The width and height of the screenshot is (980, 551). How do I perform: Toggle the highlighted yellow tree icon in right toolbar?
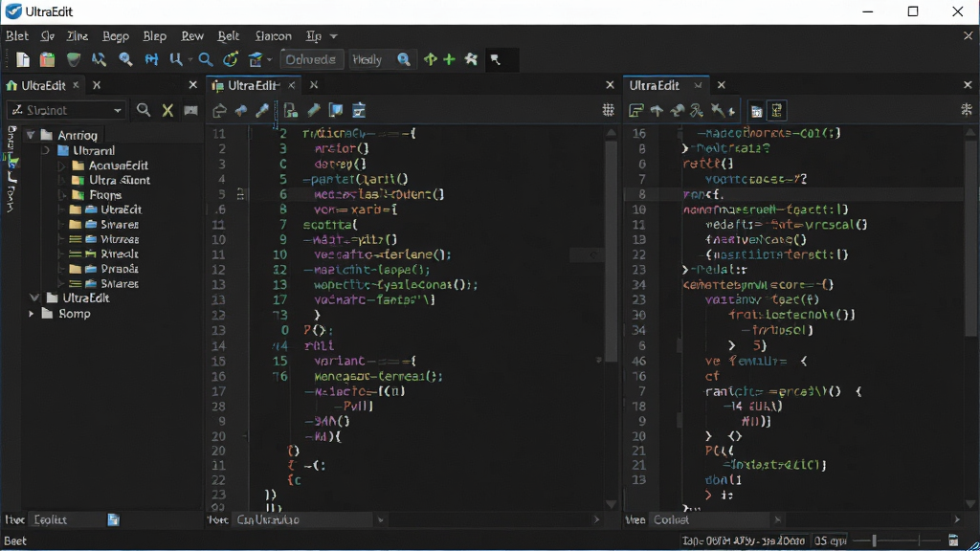777,111
